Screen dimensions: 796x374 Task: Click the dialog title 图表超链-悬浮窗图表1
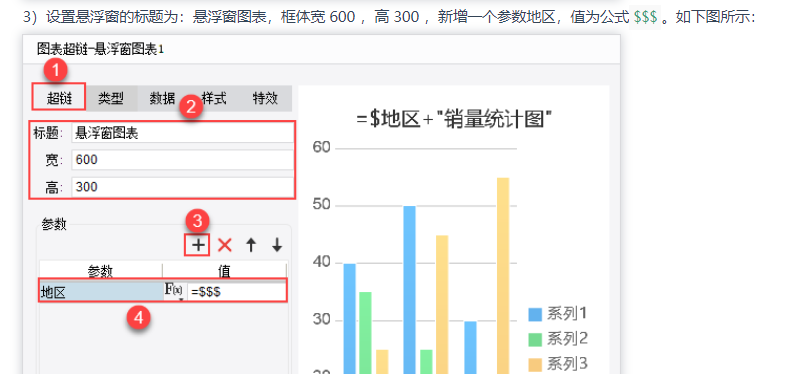101,50
